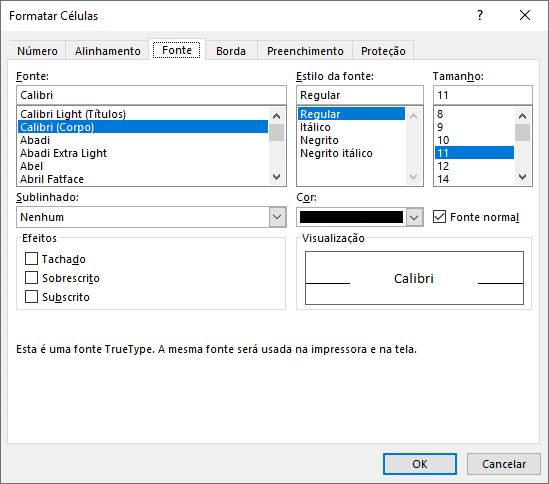Go to the Borda tab
Viewport: 549px width, 484px height.
[231, 51]
